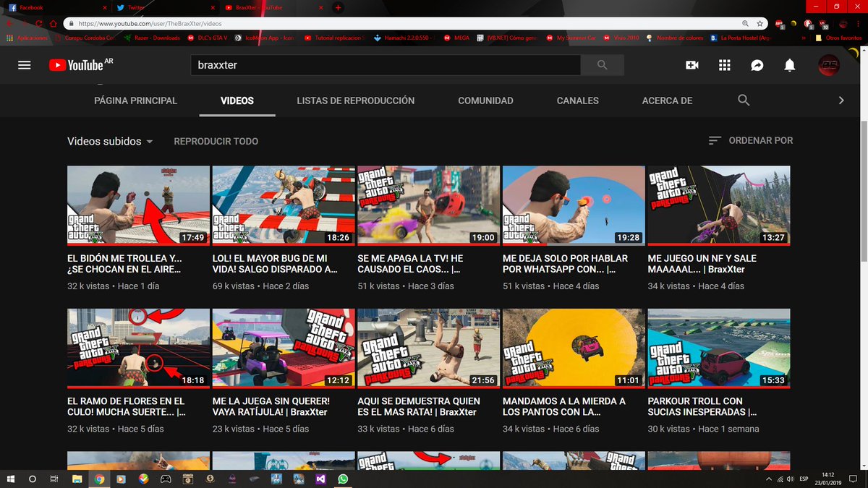Open the DLC's GTA V bookmark

207,38
